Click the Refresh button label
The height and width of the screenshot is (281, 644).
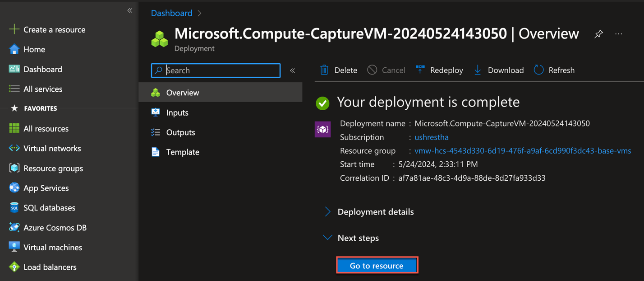pos(561,70)
